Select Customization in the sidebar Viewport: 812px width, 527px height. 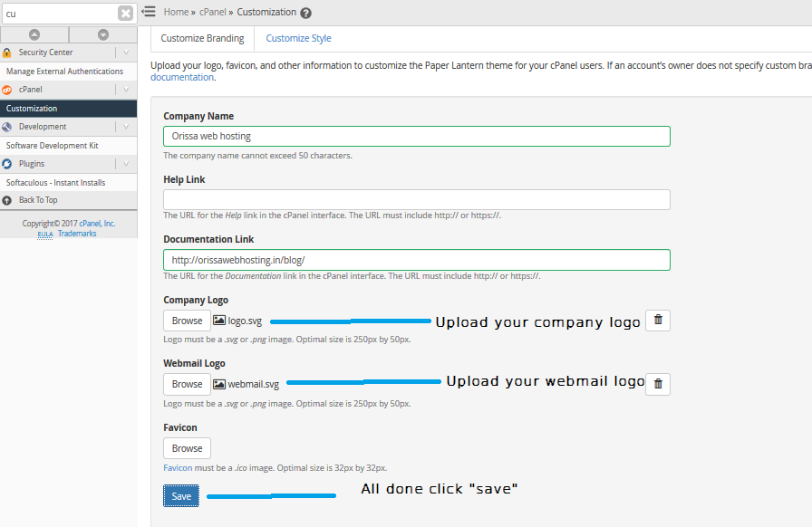68,108
